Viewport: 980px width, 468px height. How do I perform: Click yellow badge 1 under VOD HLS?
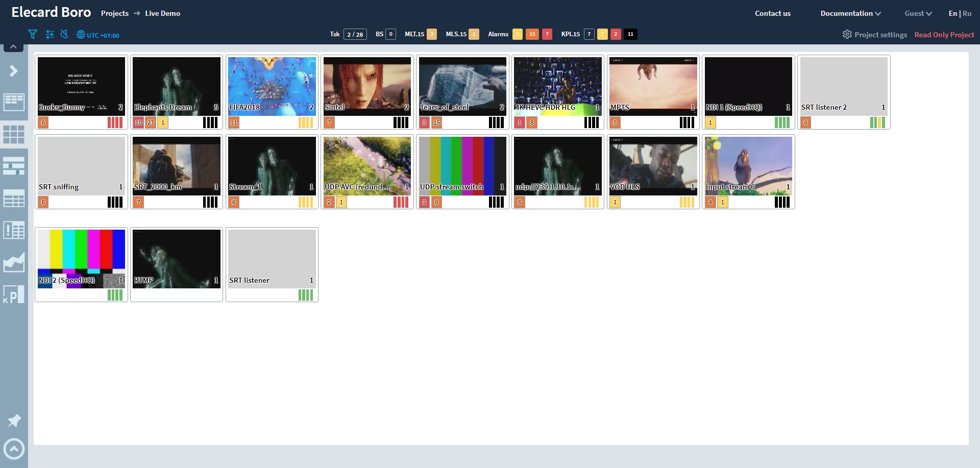tap(615, 202)
